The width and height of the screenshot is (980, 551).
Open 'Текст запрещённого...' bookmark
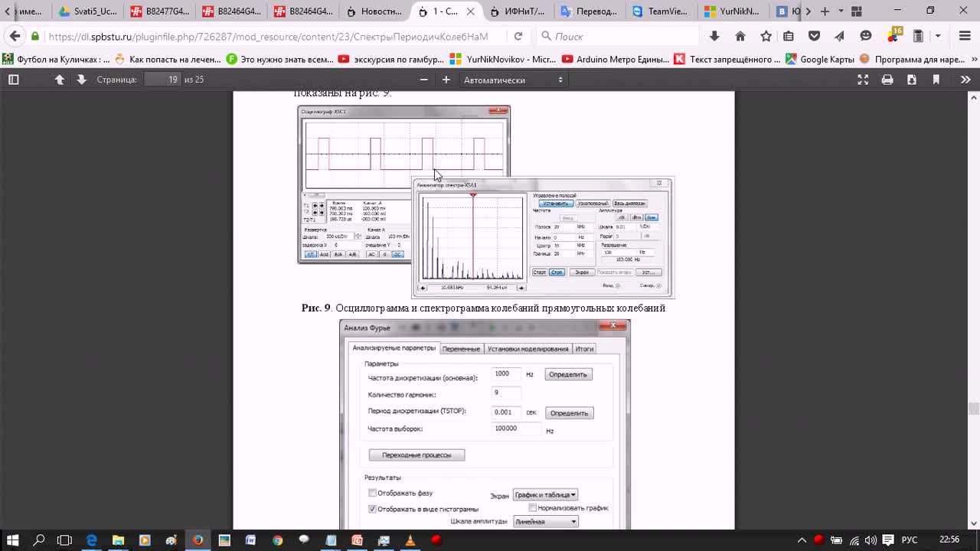click(x=727, y=59)
